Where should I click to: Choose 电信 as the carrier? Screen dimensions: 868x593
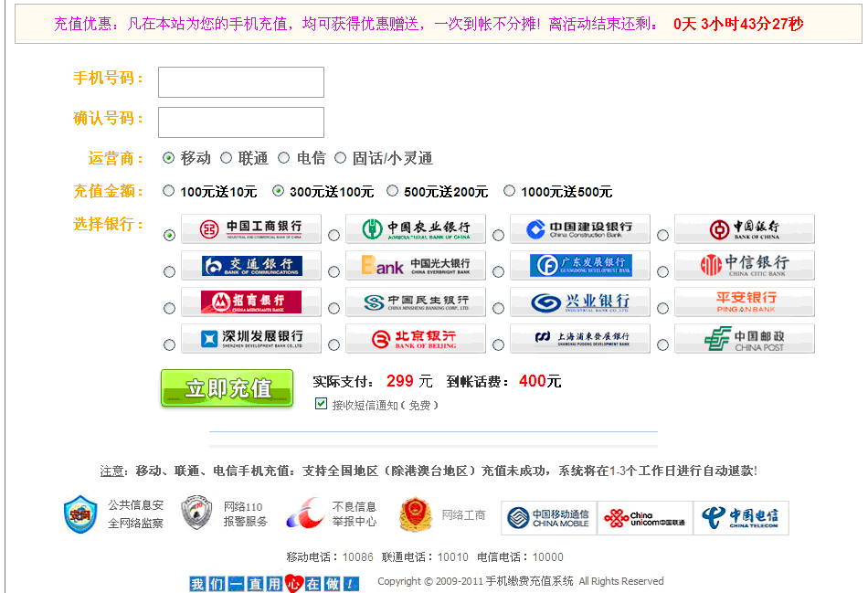[284, 158]
